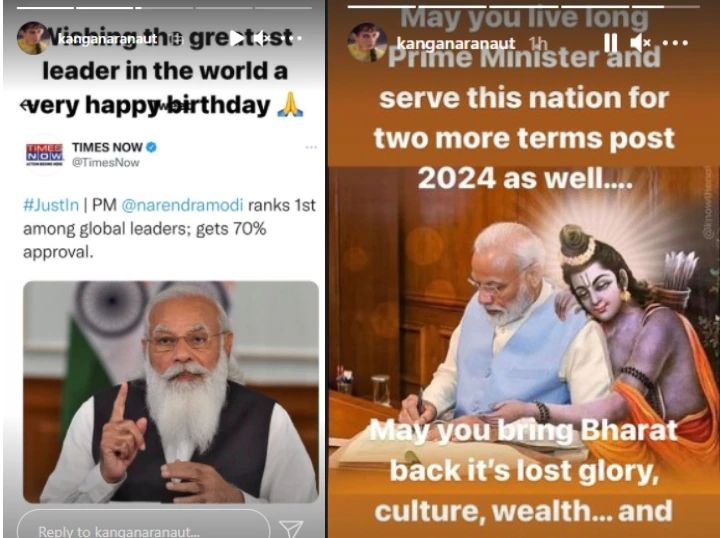Click kanganaranaut username on right story

click(x=456, y=44)
